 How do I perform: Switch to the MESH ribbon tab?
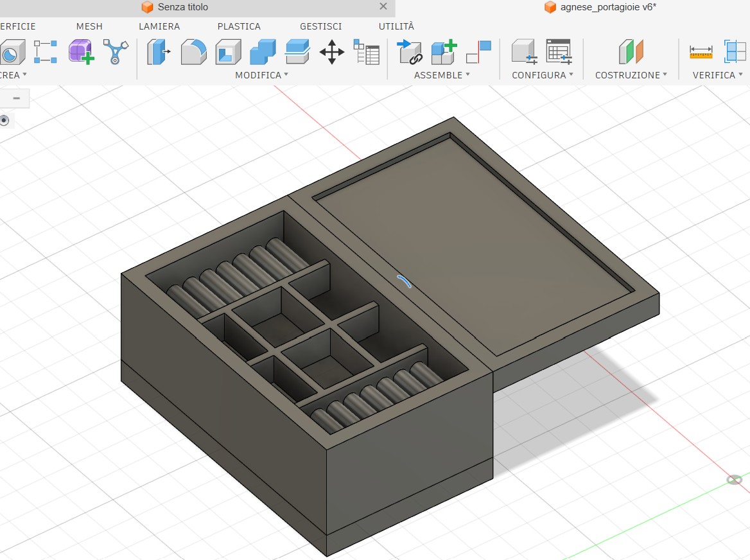[x=89, y=26]
